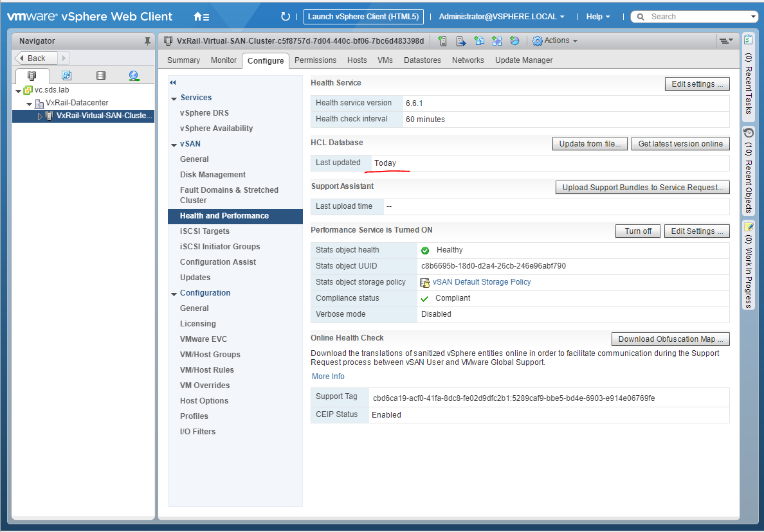Click the refresh icon in the header

coord(285,17)
